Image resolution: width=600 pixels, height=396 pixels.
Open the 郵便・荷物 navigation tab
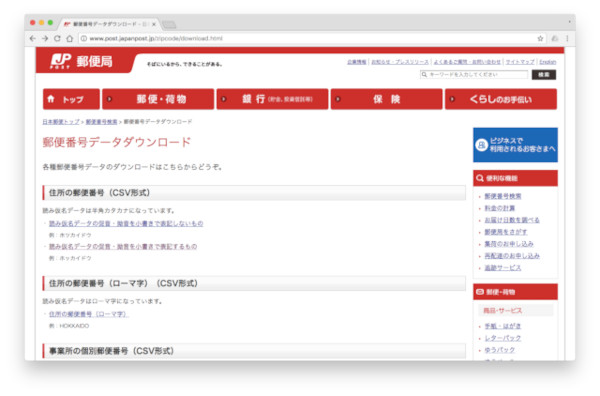tap(158, 99)
